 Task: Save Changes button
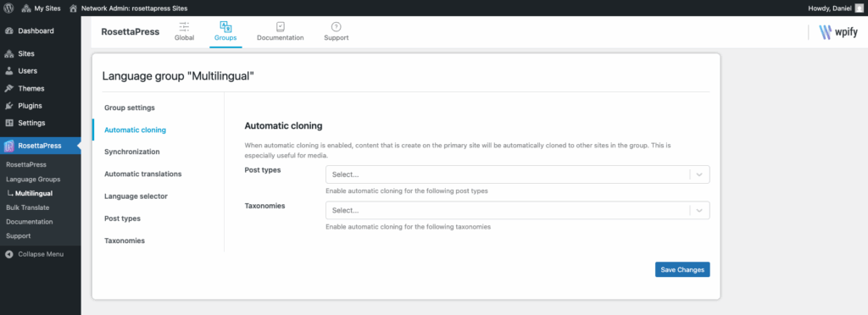682,269
